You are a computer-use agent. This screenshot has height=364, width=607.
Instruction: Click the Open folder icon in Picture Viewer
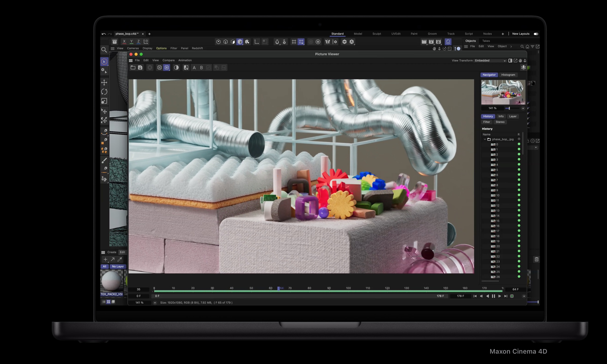(x=133, y=67)
